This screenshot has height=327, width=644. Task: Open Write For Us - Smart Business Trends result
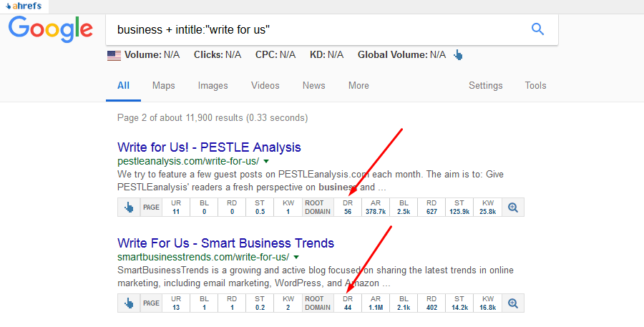click(226, 243)
